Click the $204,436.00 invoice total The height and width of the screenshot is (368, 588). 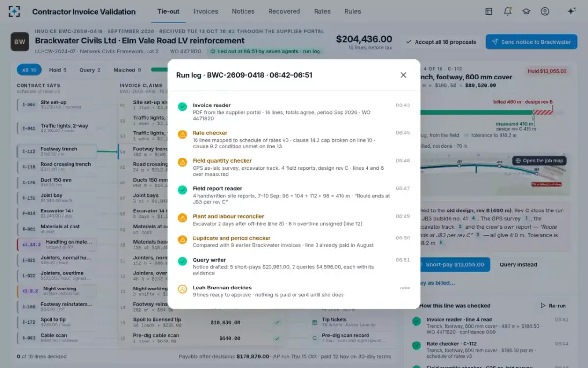coord(364,39)
